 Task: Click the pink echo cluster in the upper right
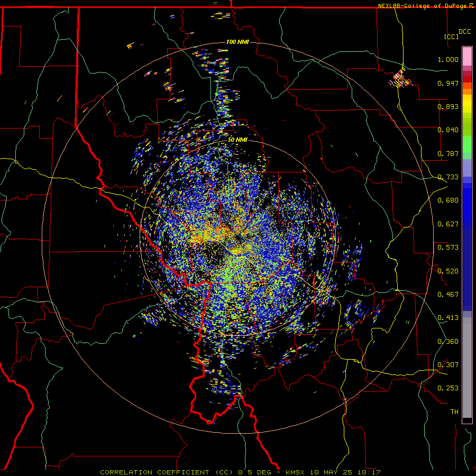[400, 79]
